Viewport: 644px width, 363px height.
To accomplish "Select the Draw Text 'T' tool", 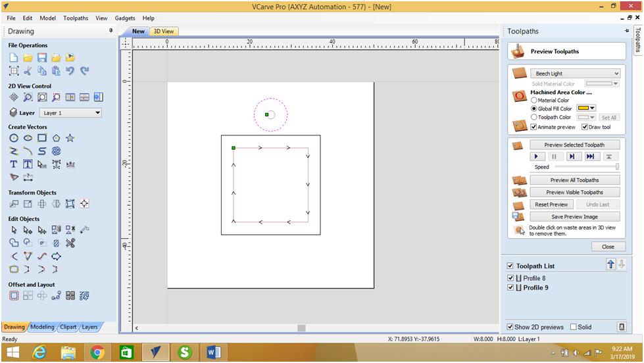I will point(14,164).
